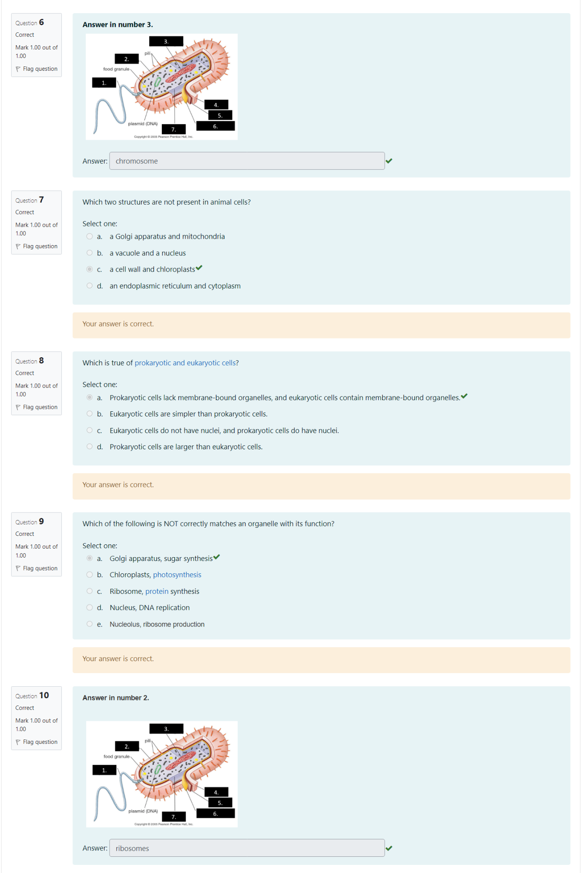The image size is (588, 873).
Task: Click the flag icon for Question 8
Action: (18, 407)
